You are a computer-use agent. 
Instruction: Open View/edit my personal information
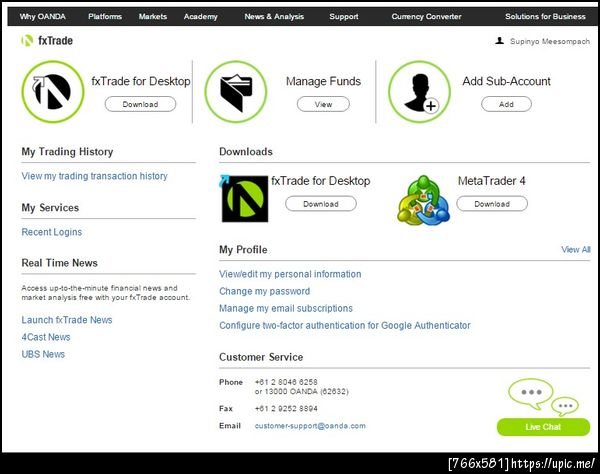[290, 274]
